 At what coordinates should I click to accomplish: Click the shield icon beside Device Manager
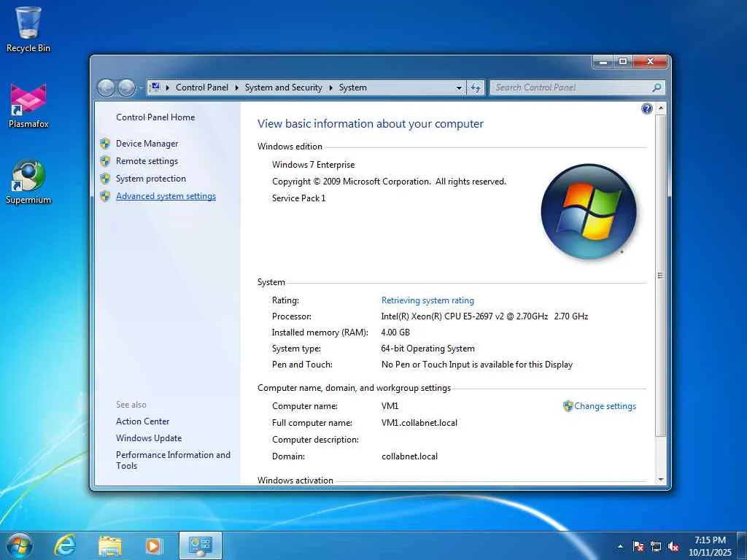(x=105, y=144)
